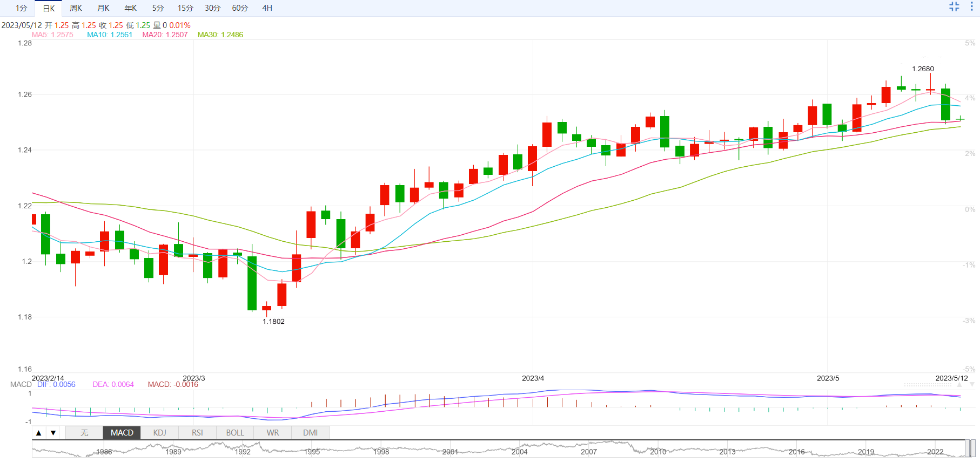Click the 2023/5/12 end date label

click(x=951, y=378)
